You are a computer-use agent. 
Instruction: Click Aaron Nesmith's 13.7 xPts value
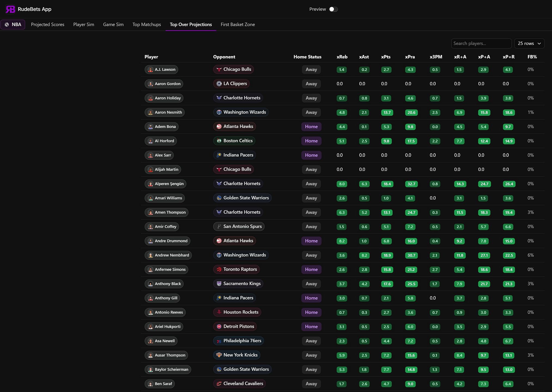coord(387,112)
